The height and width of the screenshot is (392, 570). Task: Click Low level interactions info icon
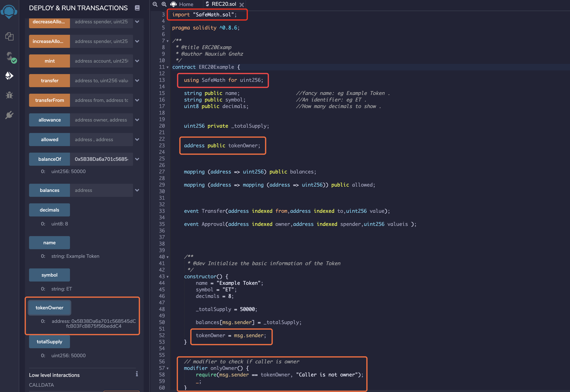pyautogui.click(x=137, y=374)
